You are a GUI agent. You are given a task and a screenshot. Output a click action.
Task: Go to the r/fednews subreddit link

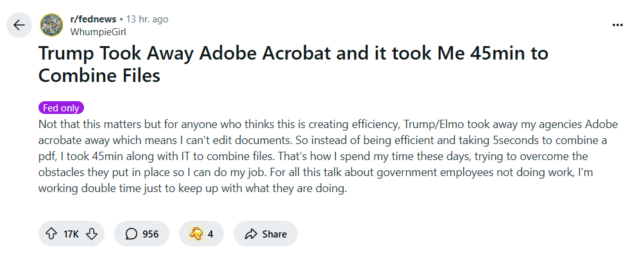tap(92, 19)
